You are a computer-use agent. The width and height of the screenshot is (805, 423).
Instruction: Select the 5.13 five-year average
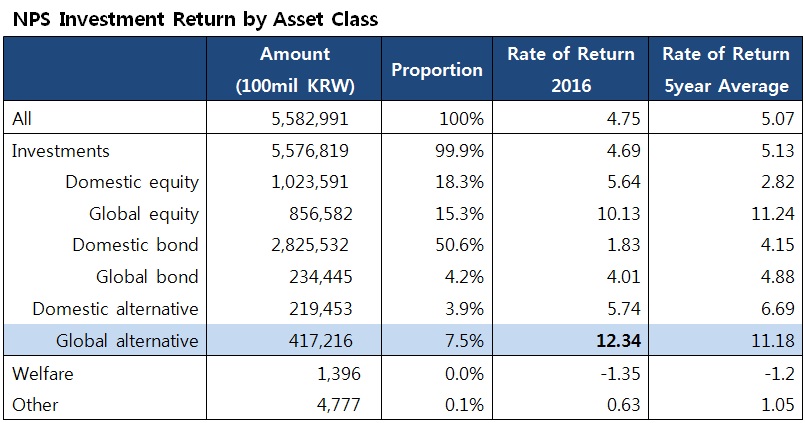tap(777, 151)
